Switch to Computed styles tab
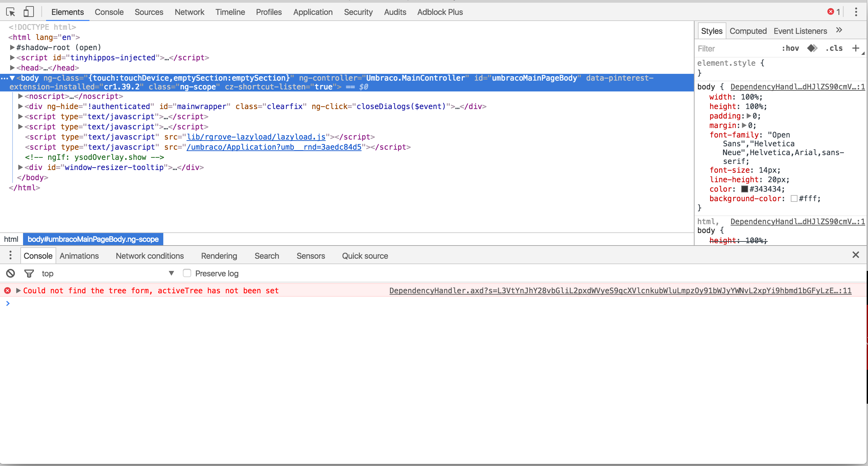Viewport: 868px width, 466px height. point(748,31)
